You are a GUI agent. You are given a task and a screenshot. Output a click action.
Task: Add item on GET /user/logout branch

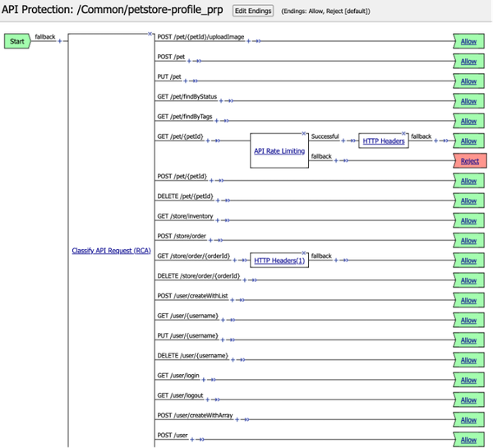(x=207, y=400)
